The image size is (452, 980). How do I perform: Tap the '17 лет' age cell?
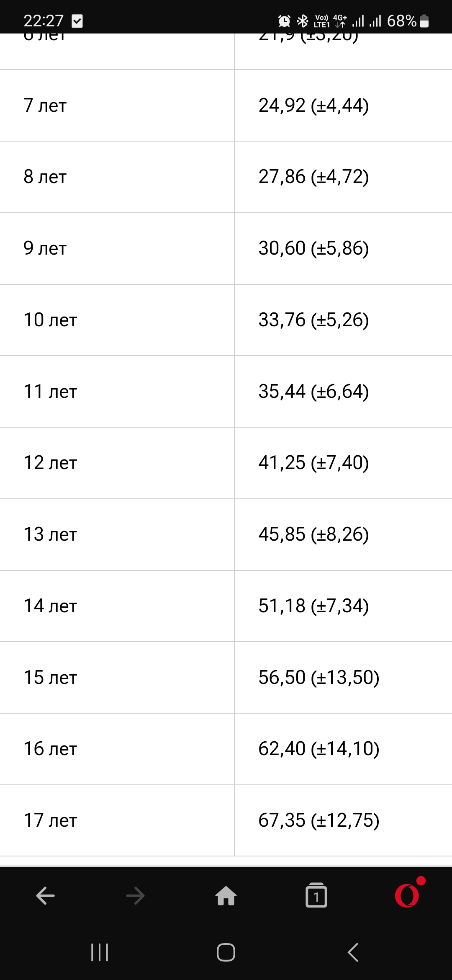click(117, 820)
